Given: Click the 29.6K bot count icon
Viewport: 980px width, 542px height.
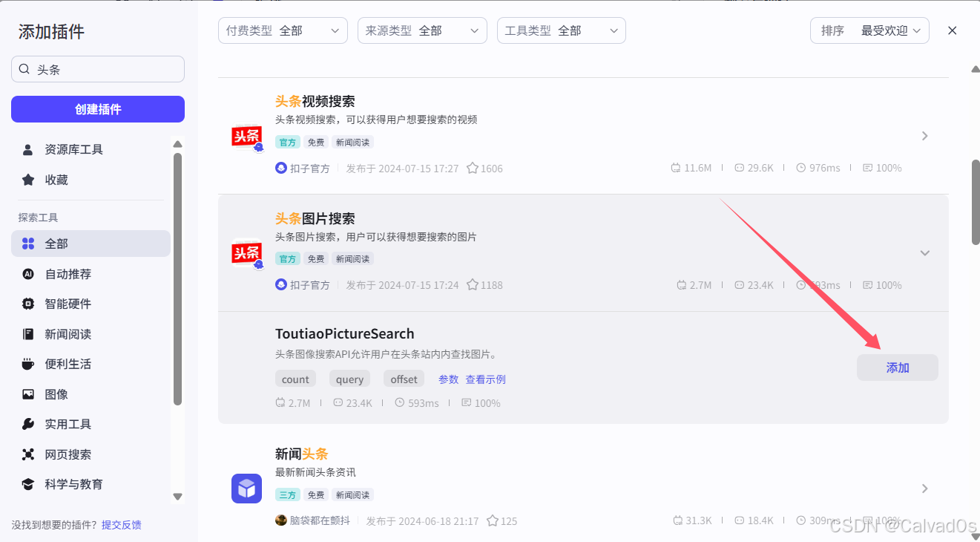Looking at the screenshot, I should 739,169.
